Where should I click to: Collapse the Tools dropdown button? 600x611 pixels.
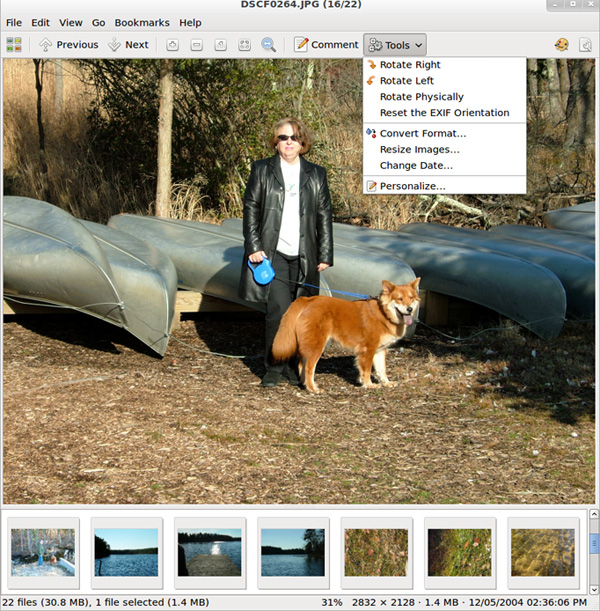[x=395, y=45]
